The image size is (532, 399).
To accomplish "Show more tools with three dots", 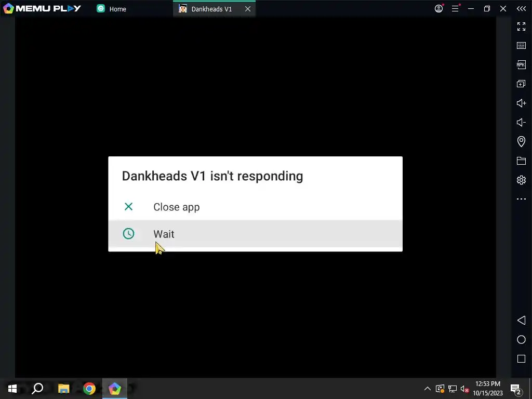I will click(x=521, y=199).
